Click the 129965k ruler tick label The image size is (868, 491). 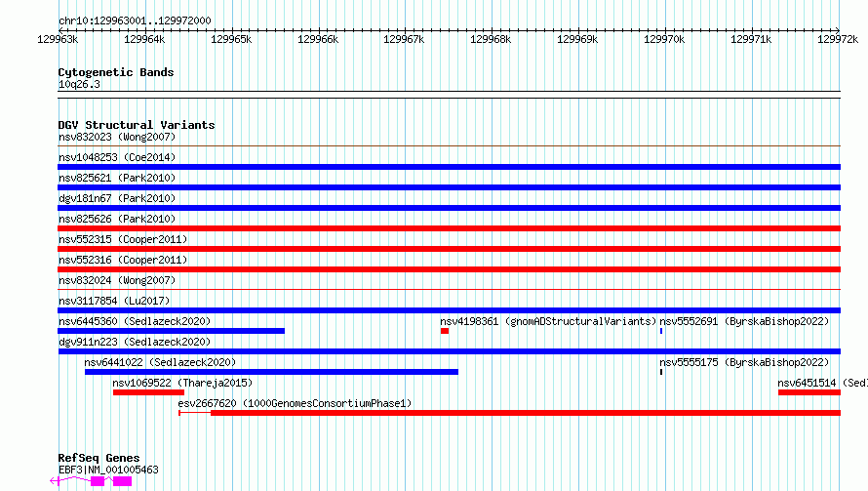231,39
